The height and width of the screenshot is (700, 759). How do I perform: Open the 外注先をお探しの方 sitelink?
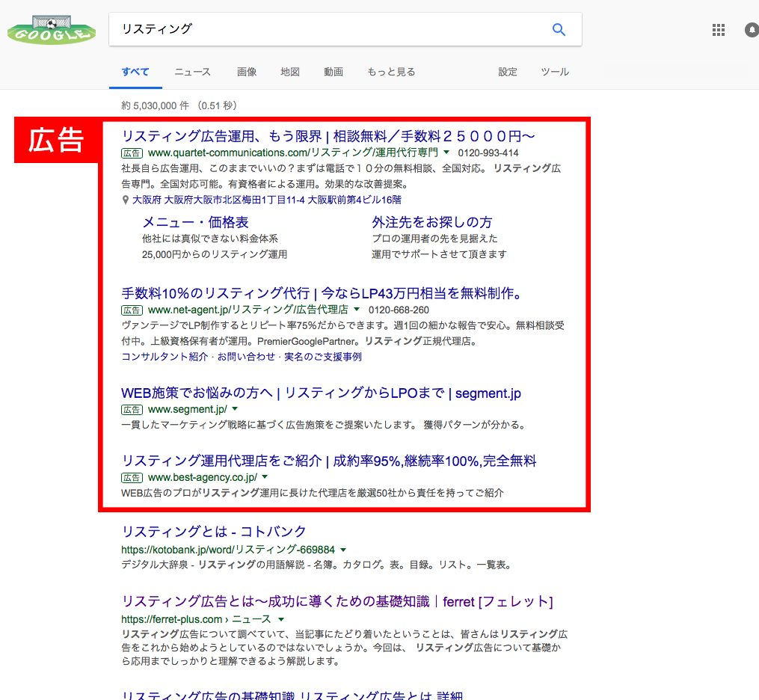[431, 222]
